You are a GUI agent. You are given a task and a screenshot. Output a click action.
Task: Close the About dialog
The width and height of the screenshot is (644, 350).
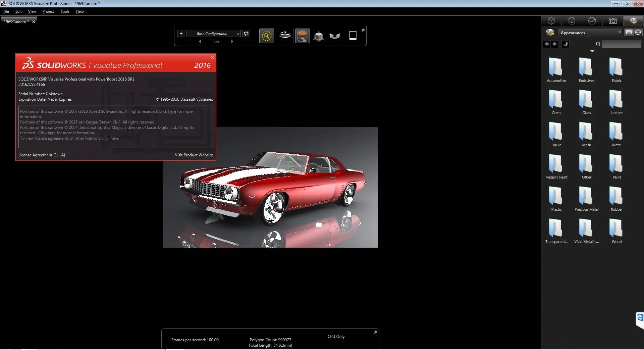pyautogui.click(x=212, y=57)
